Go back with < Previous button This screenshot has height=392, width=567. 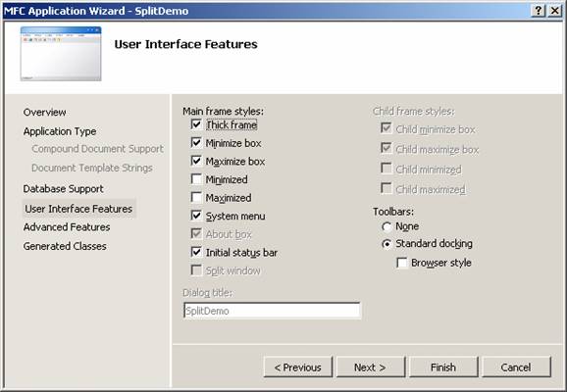coord(298,367)
